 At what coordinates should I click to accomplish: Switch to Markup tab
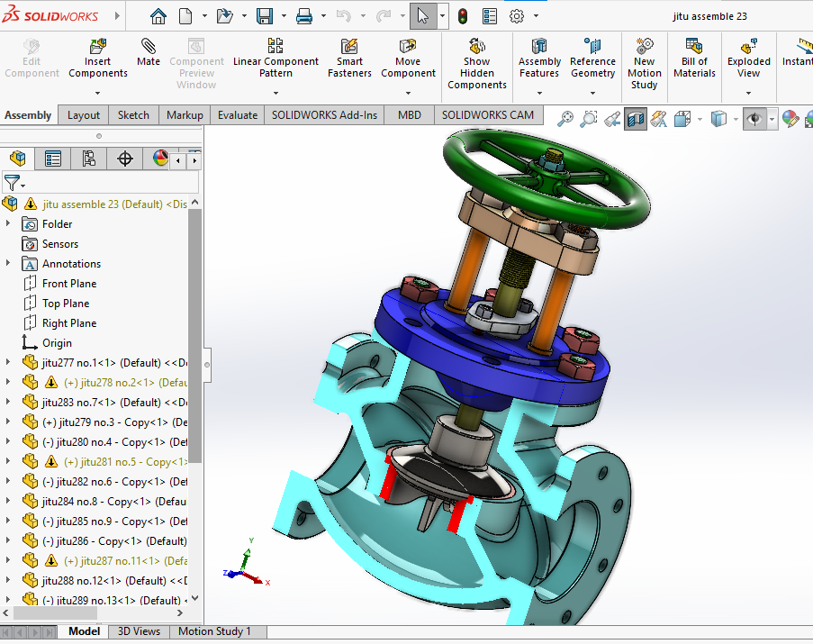[x=185, y=115]
